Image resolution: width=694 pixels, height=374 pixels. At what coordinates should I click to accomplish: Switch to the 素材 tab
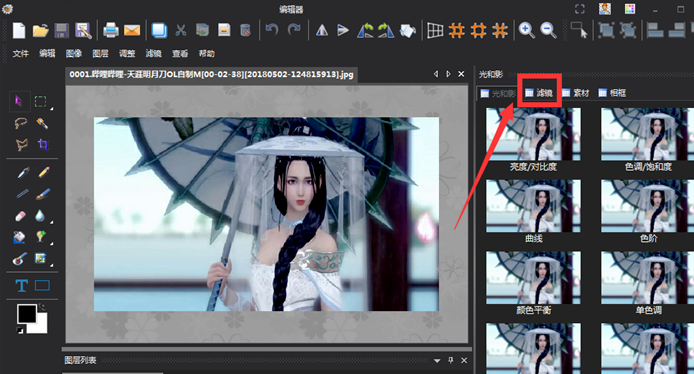(x=576, y=93)
